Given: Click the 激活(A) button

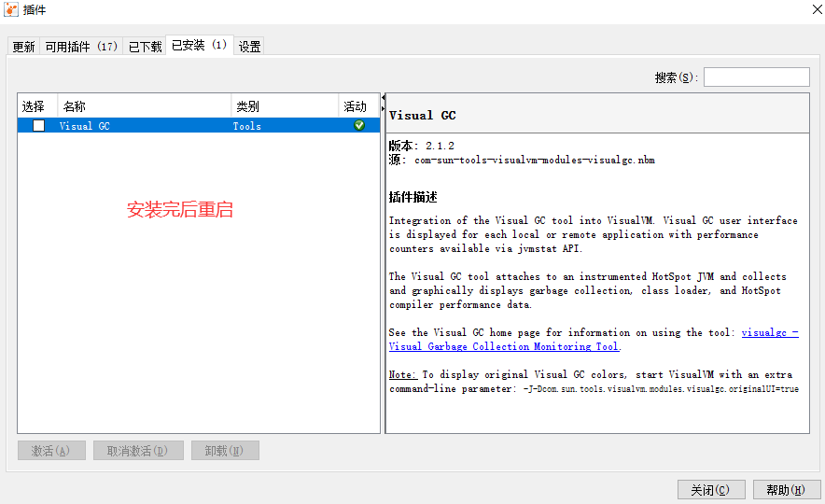Looking at the screenshot, I should pyautogui.click(x=51, y=451).
